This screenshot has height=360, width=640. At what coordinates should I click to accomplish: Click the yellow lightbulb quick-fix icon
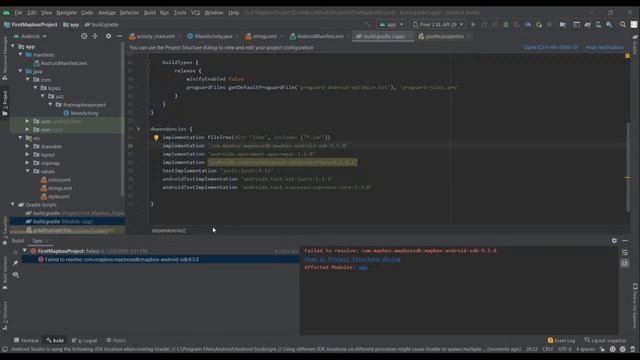pyautogui.click(x=156, y=138)
